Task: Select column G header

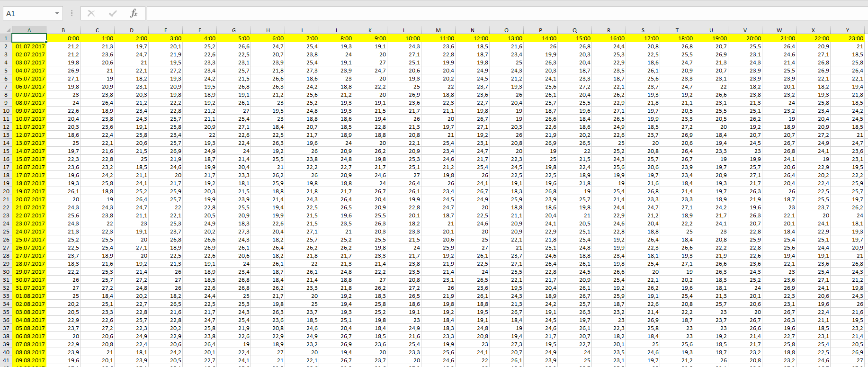Action: coord(234,30)
